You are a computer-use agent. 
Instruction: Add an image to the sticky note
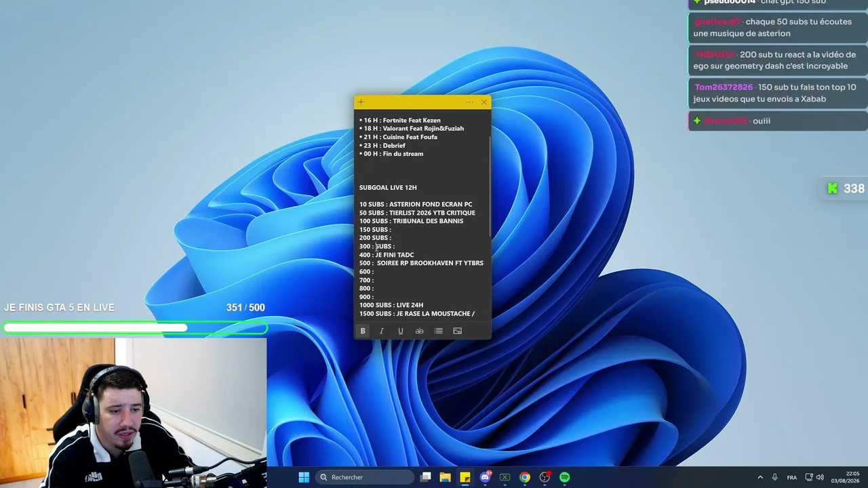457,331
